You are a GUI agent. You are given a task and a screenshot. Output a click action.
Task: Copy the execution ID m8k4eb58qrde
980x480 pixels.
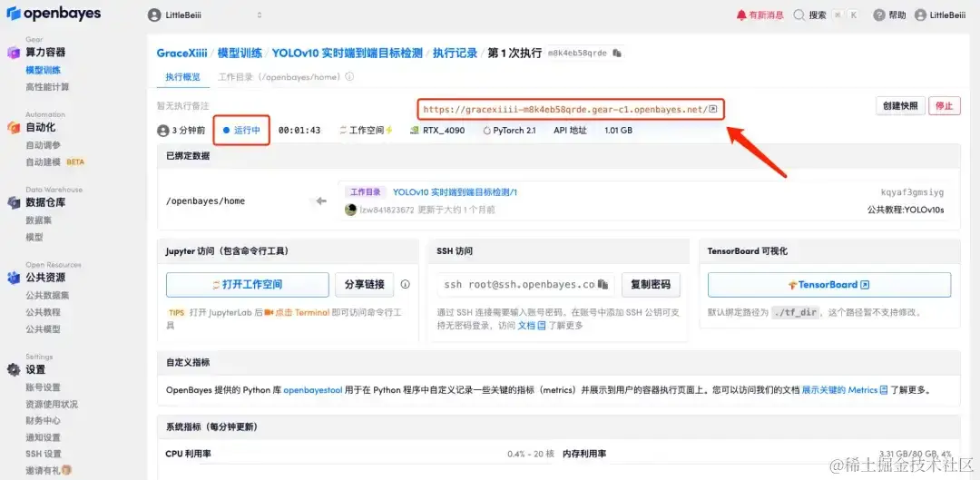617,54
